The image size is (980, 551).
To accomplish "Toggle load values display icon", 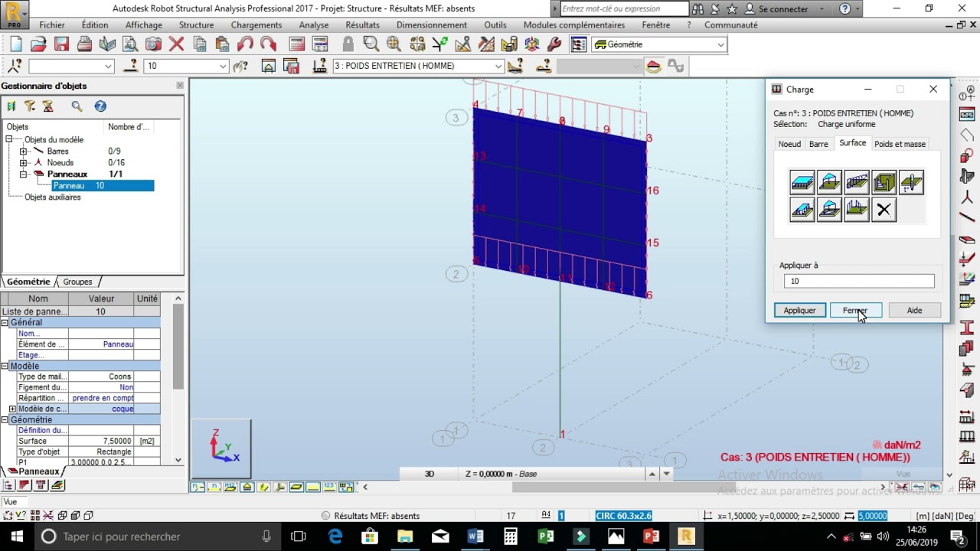I will [x=329, y=487].
